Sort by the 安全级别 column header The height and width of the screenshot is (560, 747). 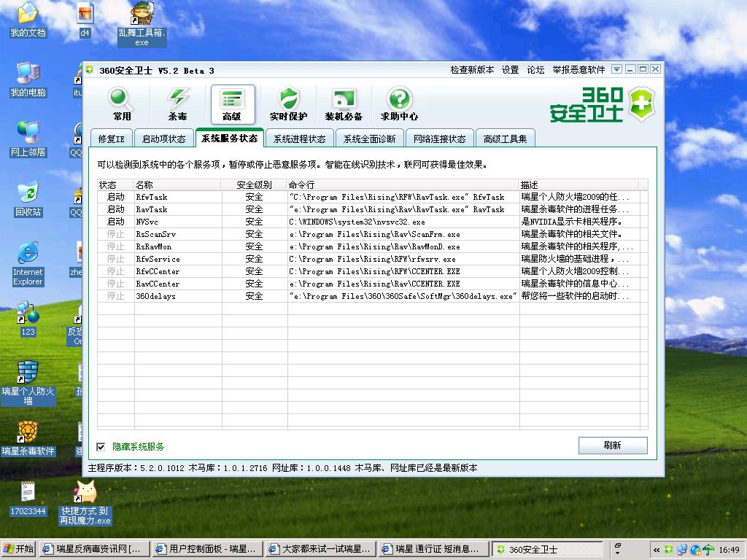[x=254, y=184]
